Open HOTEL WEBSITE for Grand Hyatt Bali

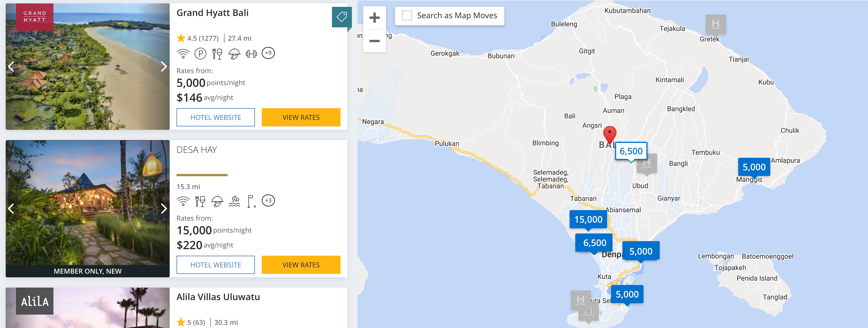coord(216,117)
